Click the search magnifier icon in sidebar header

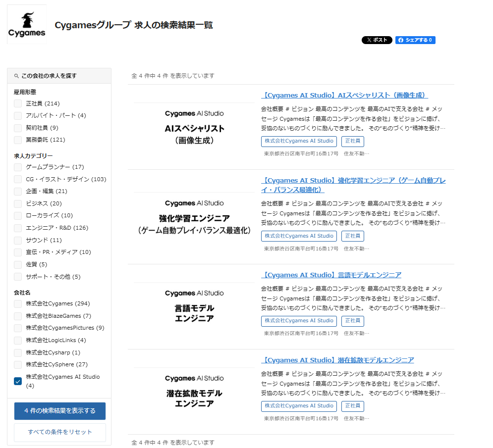[x=16, y=76]
